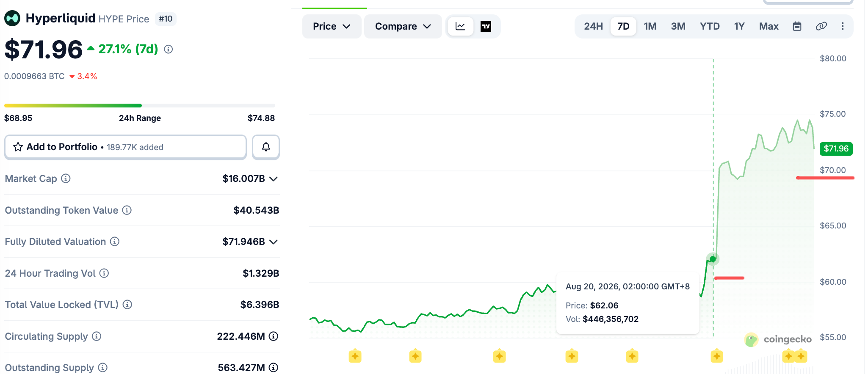Switch to TradingView chart mode
The width and height of the screenshot is (868, 374).
[x=486, y=26]
